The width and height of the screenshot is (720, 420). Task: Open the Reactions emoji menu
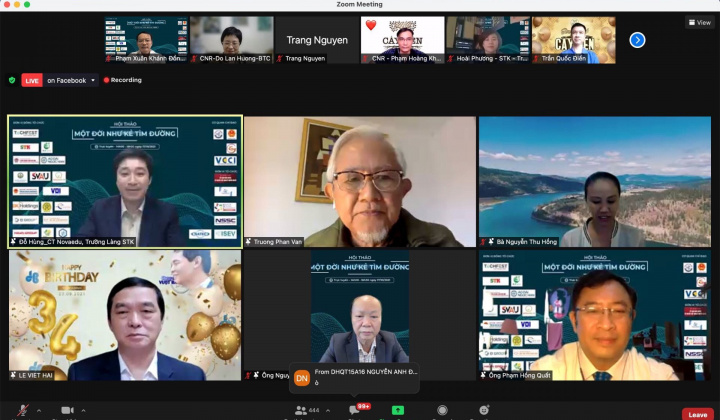pos(485,411)
